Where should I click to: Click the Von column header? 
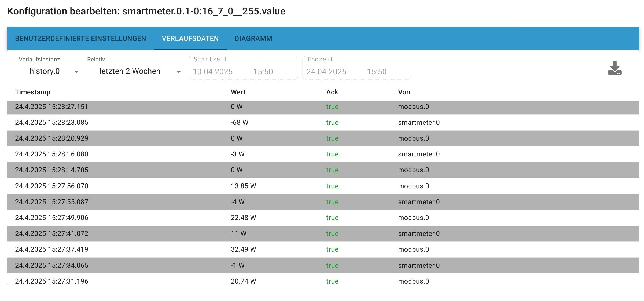[x=404, y=92]
